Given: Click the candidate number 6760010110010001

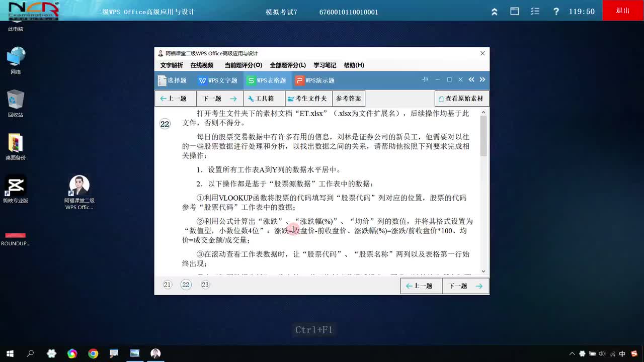Looking at the screenshot, I should 349,12.
